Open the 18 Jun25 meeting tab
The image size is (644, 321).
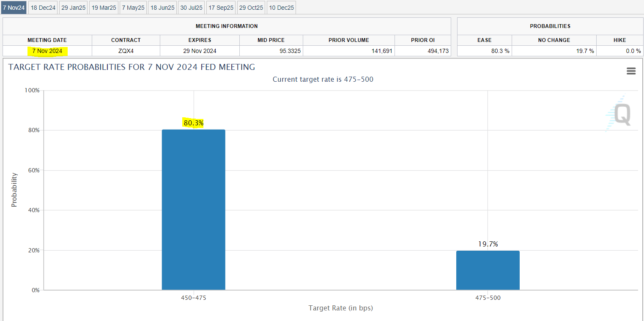[162, 7]
